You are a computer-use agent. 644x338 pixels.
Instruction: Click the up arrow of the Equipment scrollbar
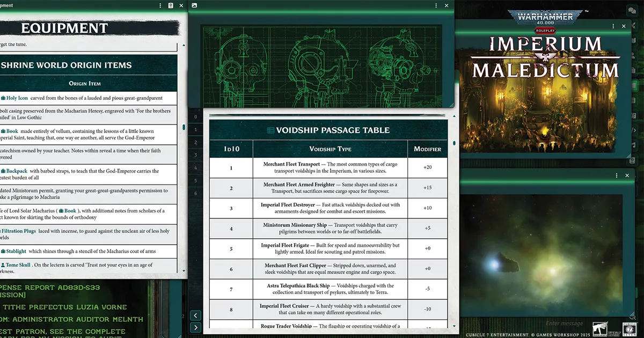(x=184, y=45)
